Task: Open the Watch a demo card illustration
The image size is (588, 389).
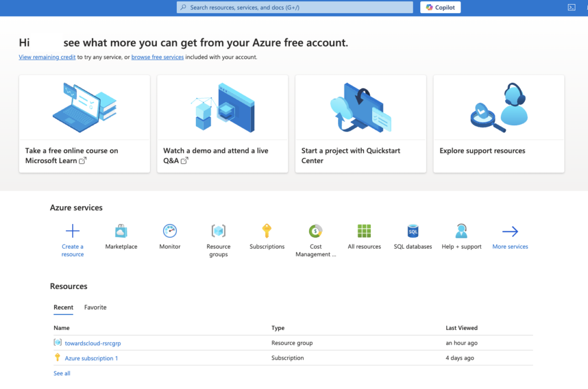Action: pyautogui.click(x=222, y=107)
